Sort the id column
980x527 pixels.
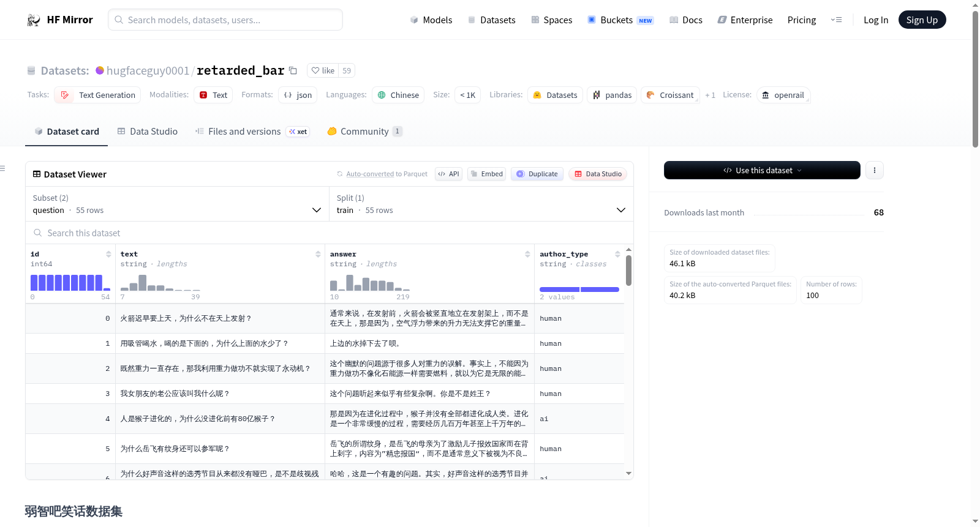[108, 254]
